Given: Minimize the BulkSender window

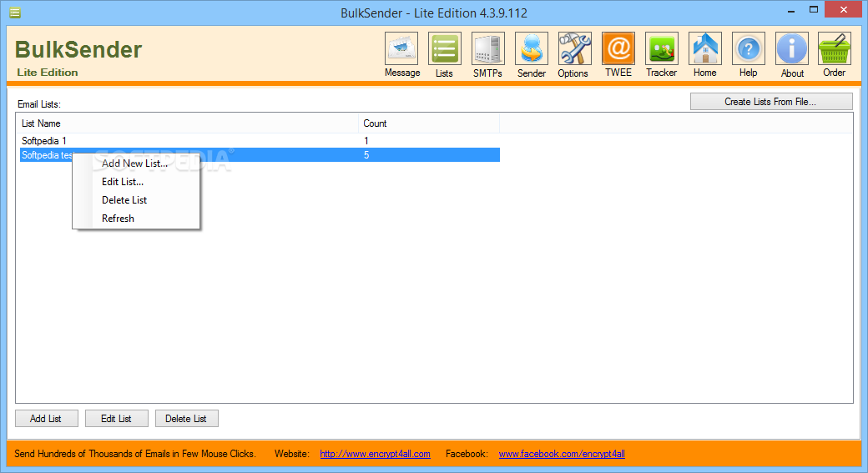Looking at the screenshot, I should [x=791, y=10].
